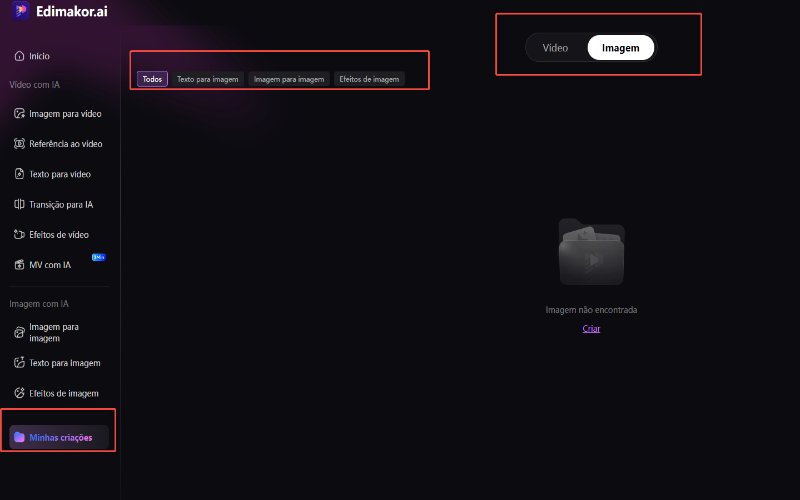This screenshot has height=500, width=800.
Task: Open the Referência ao vídeo icon
Action: [x=19, y=144]
